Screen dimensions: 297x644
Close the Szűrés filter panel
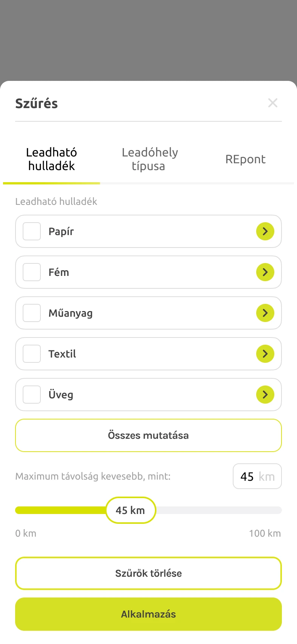tap(273, 103)
